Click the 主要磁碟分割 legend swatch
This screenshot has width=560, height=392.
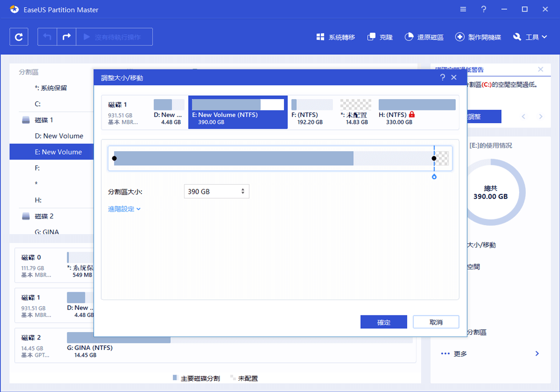coord(175,377)
